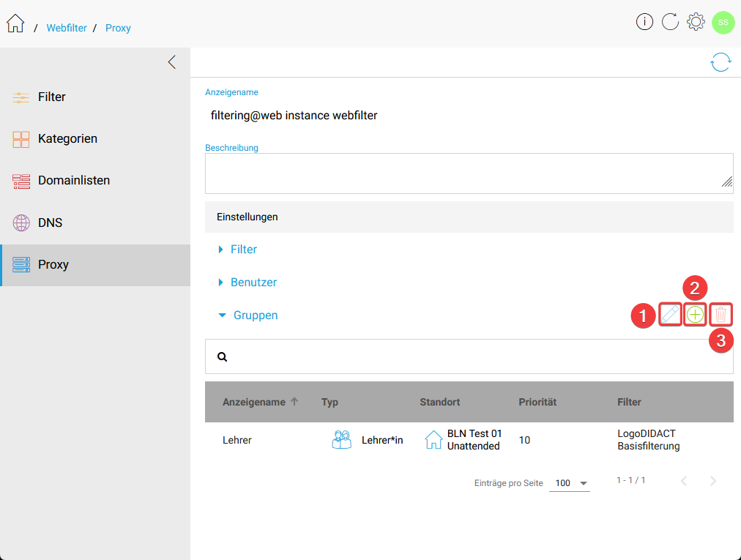Sort by Typ column header
741x560 pixels.
(329, 402)
